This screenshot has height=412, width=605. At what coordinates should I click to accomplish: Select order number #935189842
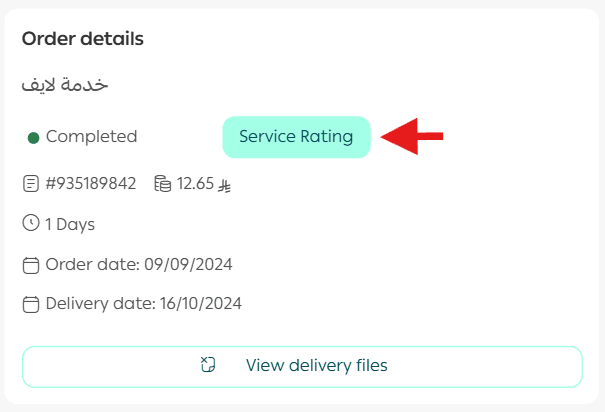point(94,184)
